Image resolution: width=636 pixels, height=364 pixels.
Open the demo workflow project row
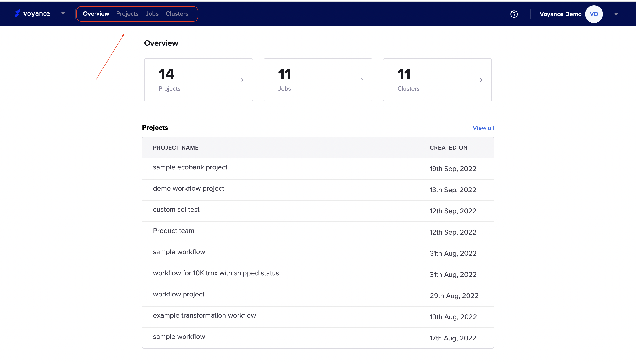tap(188, 188)
